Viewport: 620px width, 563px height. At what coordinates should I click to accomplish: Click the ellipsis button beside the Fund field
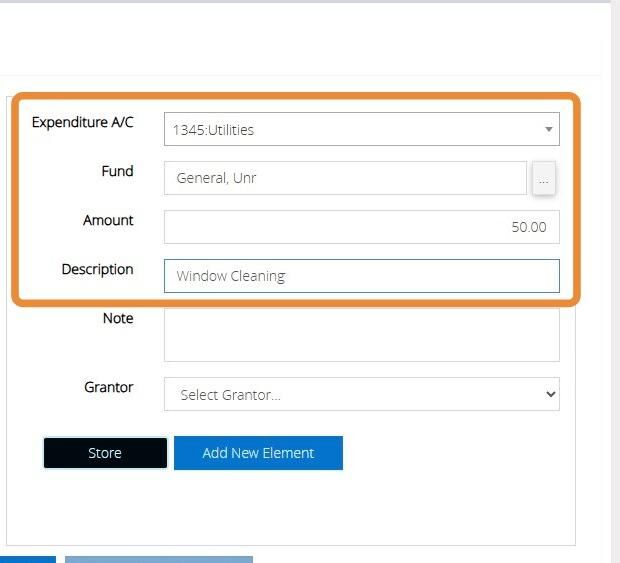[x=544, y=178]
